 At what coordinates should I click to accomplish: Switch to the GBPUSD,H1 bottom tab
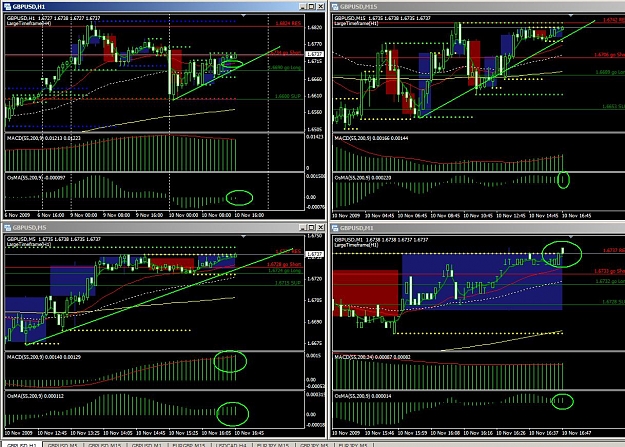[22, 445]
